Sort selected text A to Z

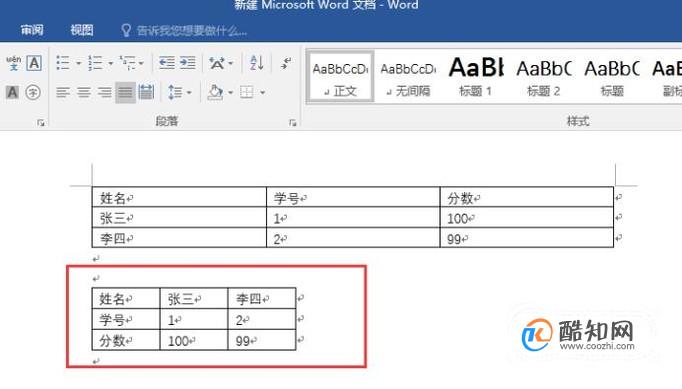pyautogui.click(x=257, y=63)
